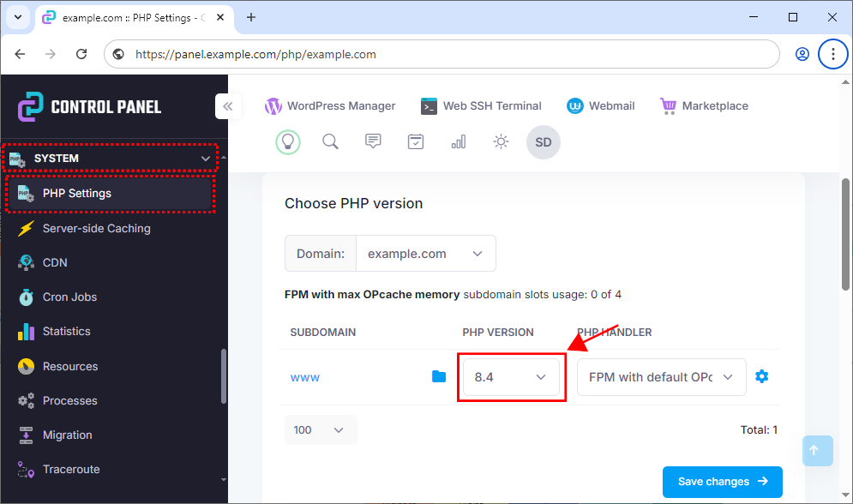The height and width of the screenshot is (504, 853).
Task: Open the tab search dropdown arrow
Action: [x=18, y=17]
